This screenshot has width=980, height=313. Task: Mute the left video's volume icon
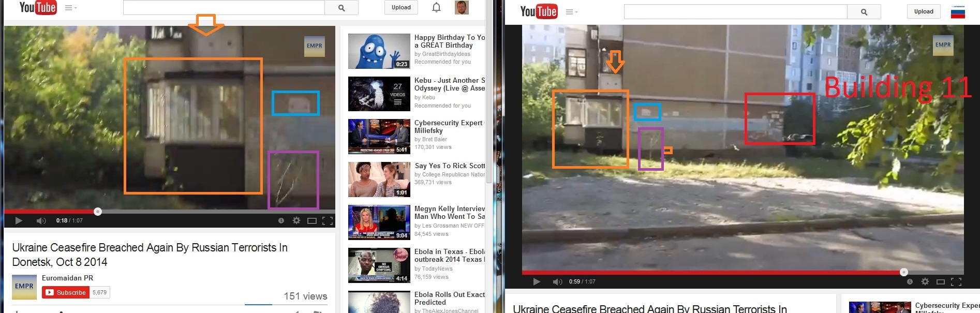click(41, 221)
